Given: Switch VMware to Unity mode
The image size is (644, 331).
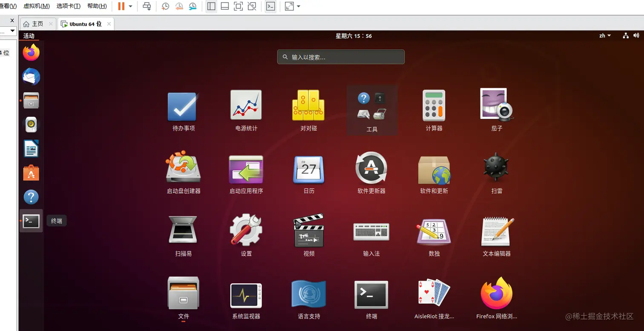Looking at the screenshot, I should (x=252, y=6).
